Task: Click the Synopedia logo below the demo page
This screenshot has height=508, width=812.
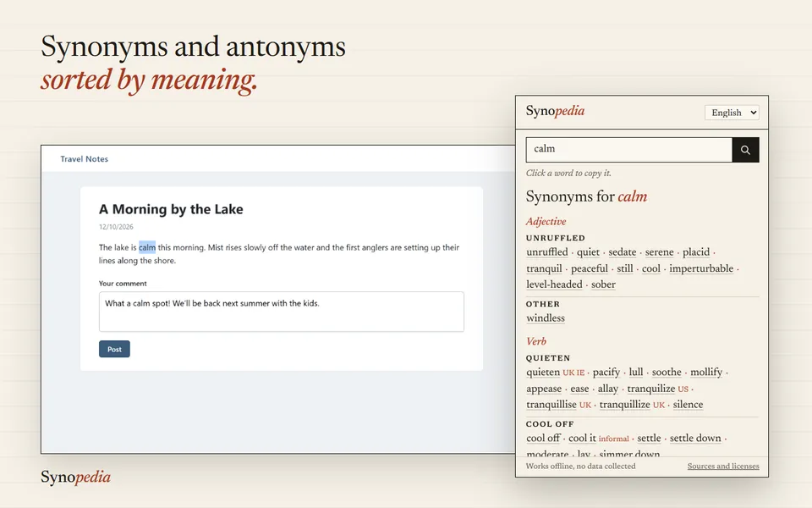Action: click(75, 477)
